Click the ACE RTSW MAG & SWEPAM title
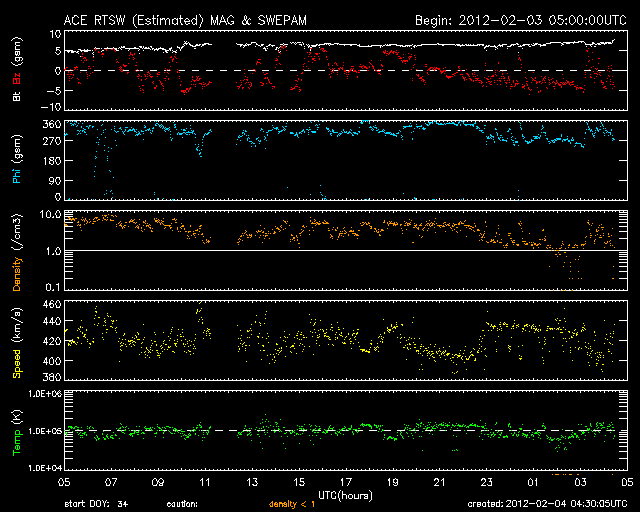Viewport: 640px width, 512px height. click(191, 19)
